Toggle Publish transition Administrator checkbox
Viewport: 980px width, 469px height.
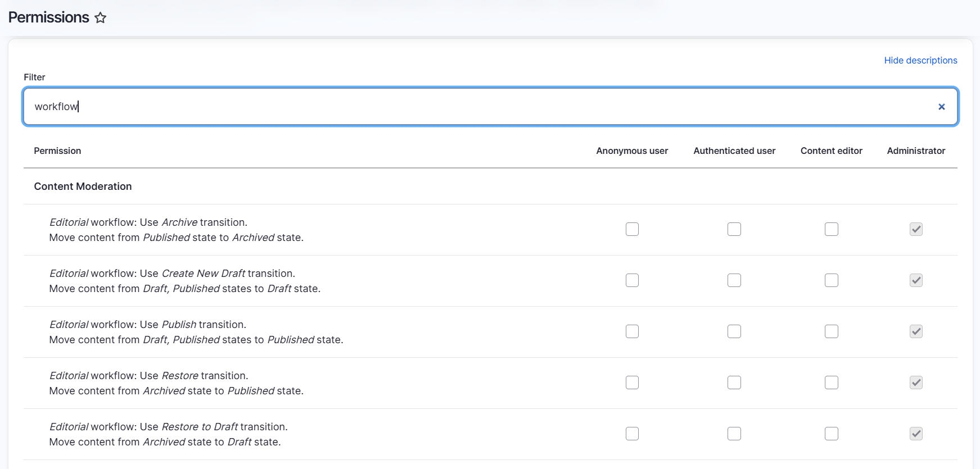tap(916, 331)
